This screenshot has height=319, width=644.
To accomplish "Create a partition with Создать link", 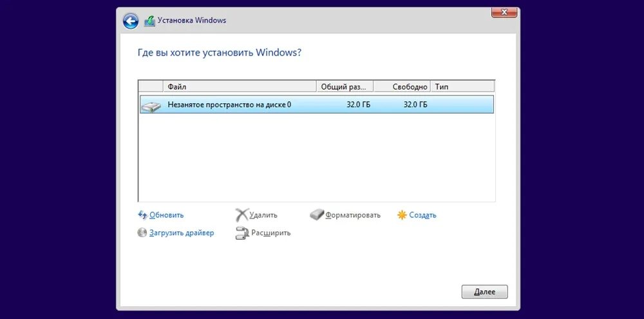I will [422, 215].
